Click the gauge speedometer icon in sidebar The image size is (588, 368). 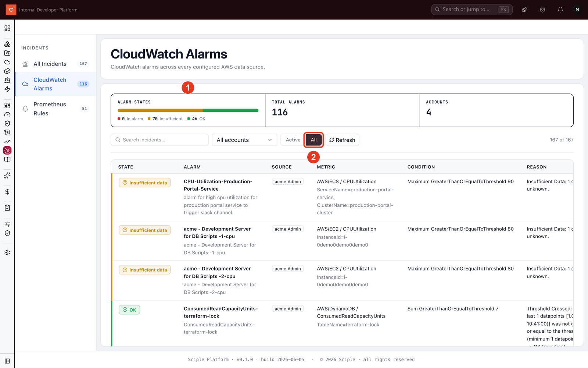coord(7,114)
